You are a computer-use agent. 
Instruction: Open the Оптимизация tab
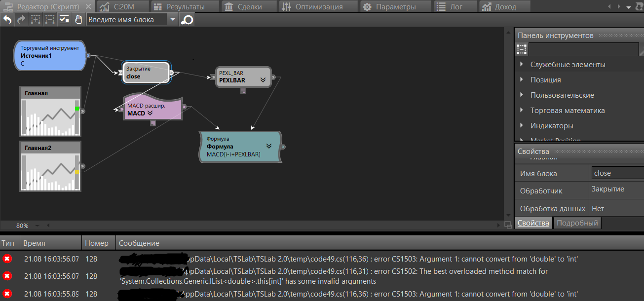point(317,6)
